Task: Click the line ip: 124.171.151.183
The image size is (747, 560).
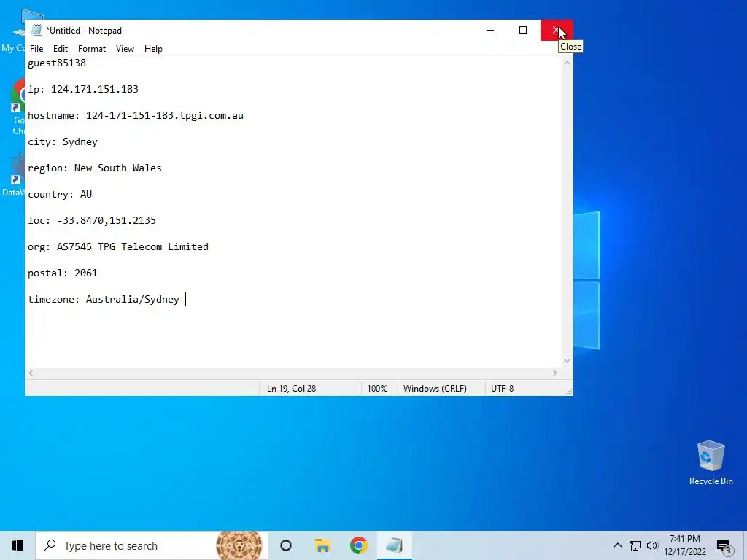Action: (x=83, y=89)
